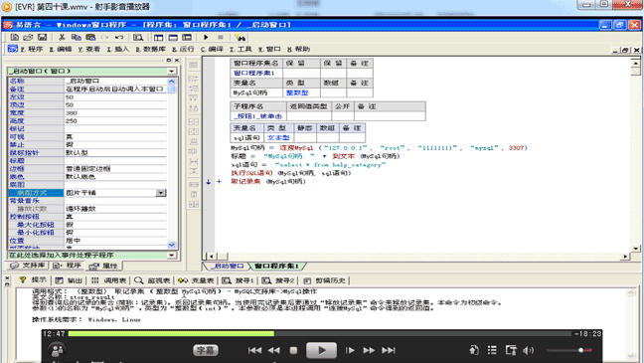644x363 pixels.
Task: Adjust the player volume slider
Action: pos(569,350)
